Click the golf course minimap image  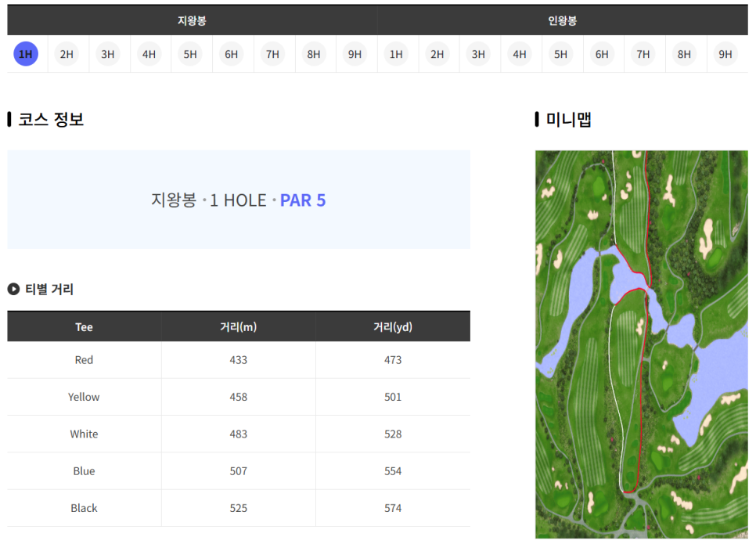coord(641,344)
